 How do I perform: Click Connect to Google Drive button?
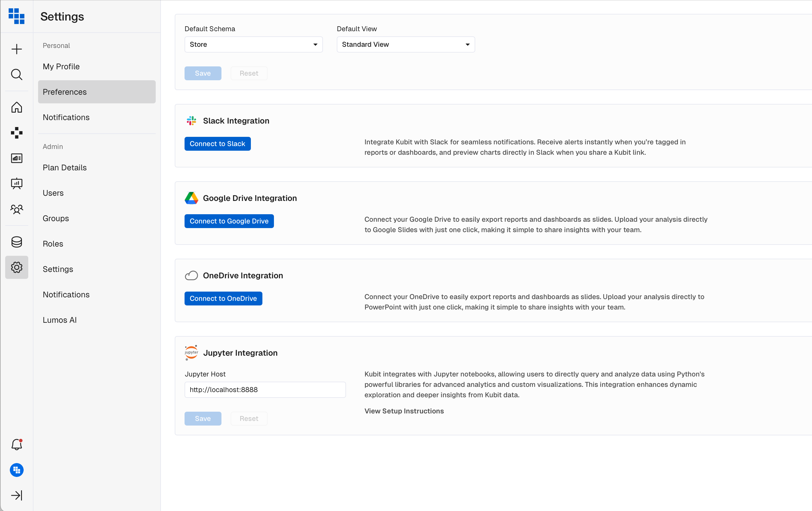229,221
